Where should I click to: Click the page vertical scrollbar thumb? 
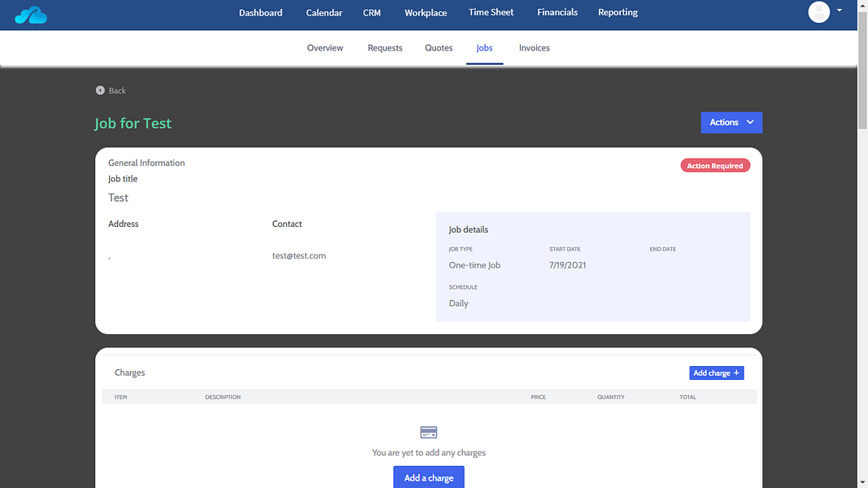(862, 70)
